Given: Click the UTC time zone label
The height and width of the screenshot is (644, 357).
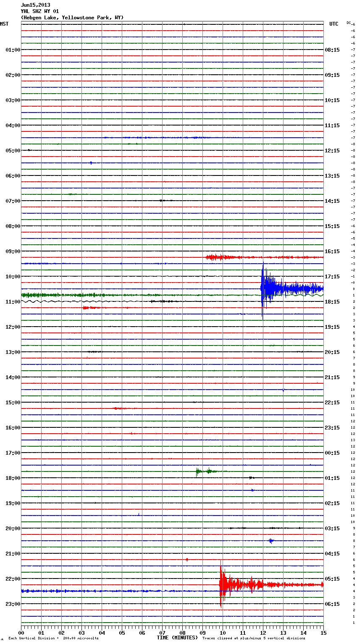Looking at the screenshot, I should [x=333, y=24].
